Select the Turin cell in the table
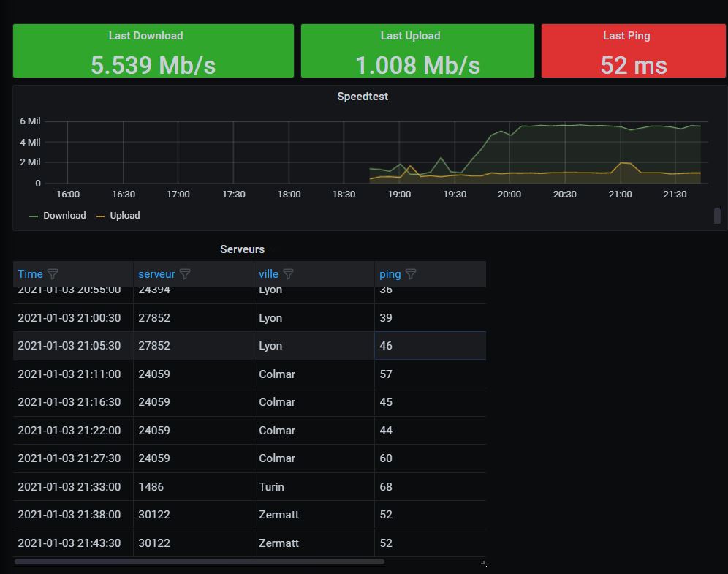The height and width of the screenshot is (574, 728). pos(271,487)
